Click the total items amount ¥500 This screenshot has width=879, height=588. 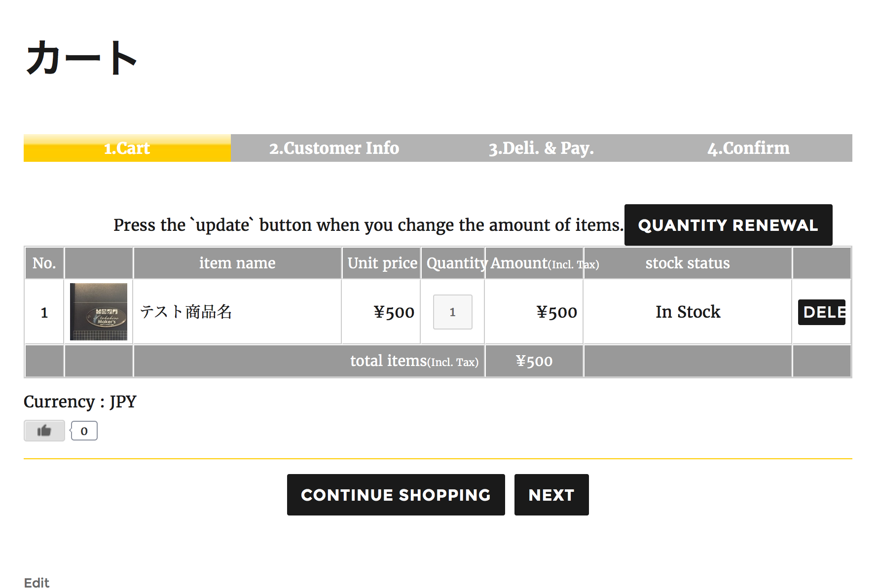pyautogui.click(x=534, y=361)
